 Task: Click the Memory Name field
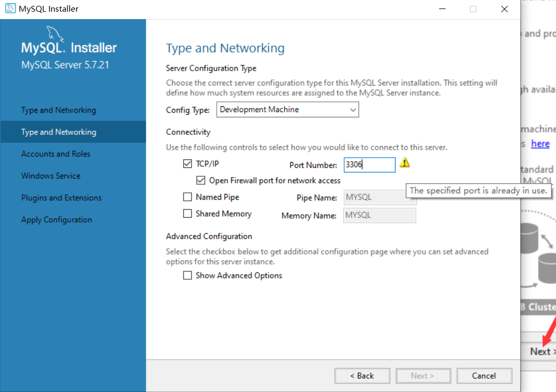point(379,215)
